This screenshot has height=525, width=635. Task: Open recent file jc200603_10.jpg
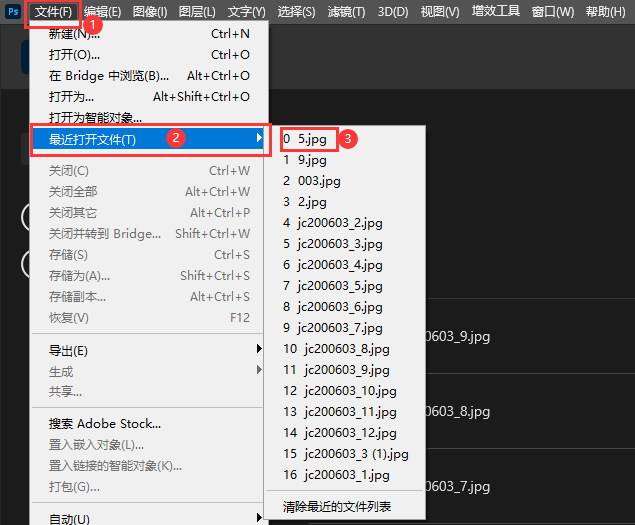[345, 391]
